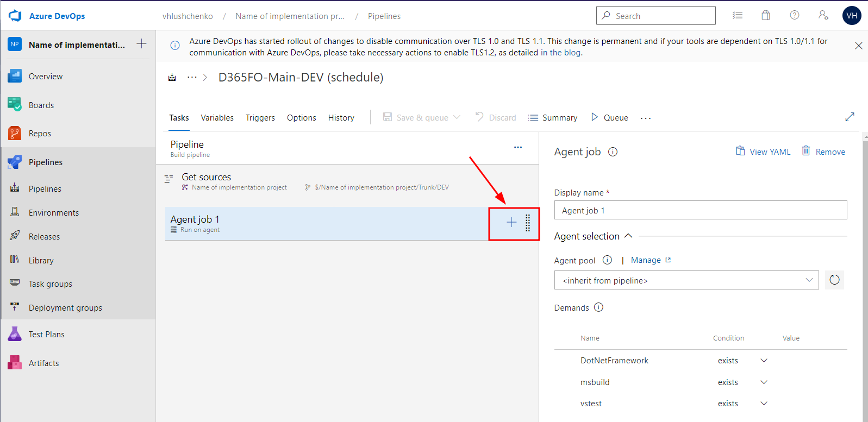
Task: Switch to the Triggers tab
Action: click(260, 118)
